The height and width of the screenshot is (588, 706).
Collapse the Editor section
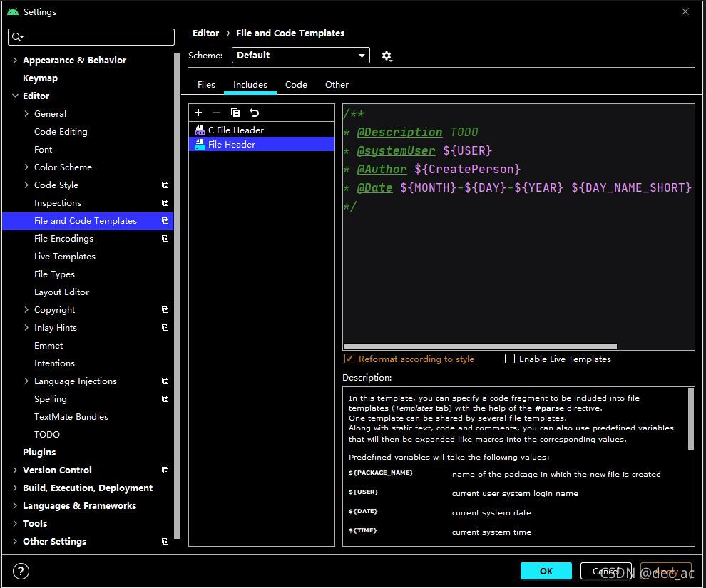(x=15, y=96)
